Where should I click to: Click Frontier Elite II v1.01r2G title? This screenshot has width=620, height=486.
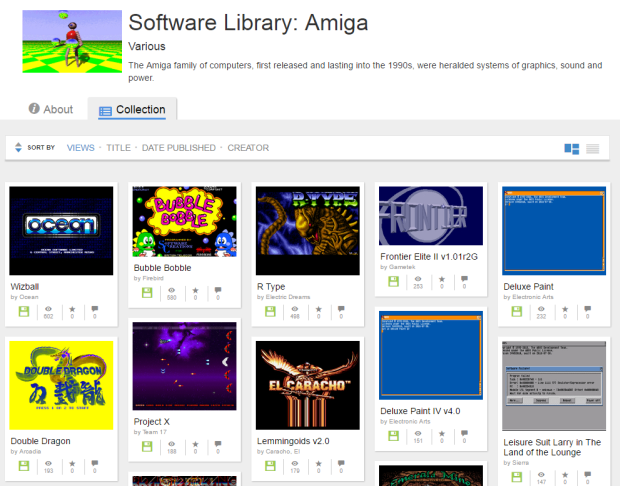tap(429, 257)
